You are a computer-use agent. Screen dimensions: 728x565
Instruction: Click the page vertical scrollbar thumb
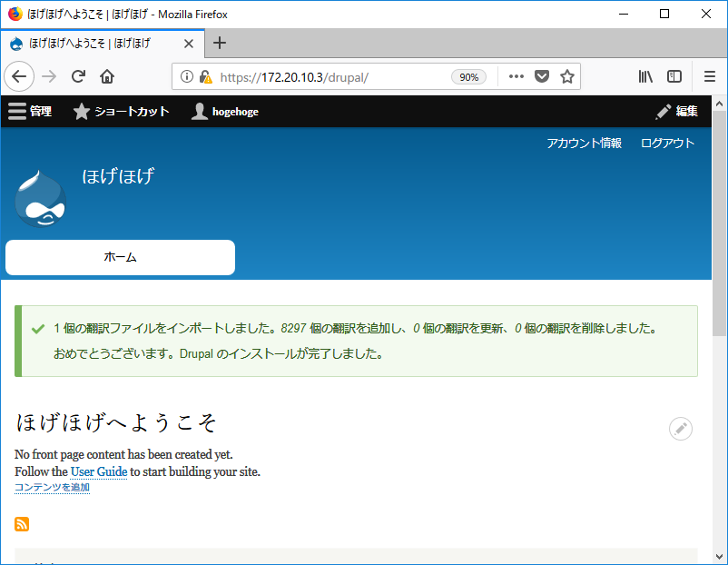[x=719, y=223]
